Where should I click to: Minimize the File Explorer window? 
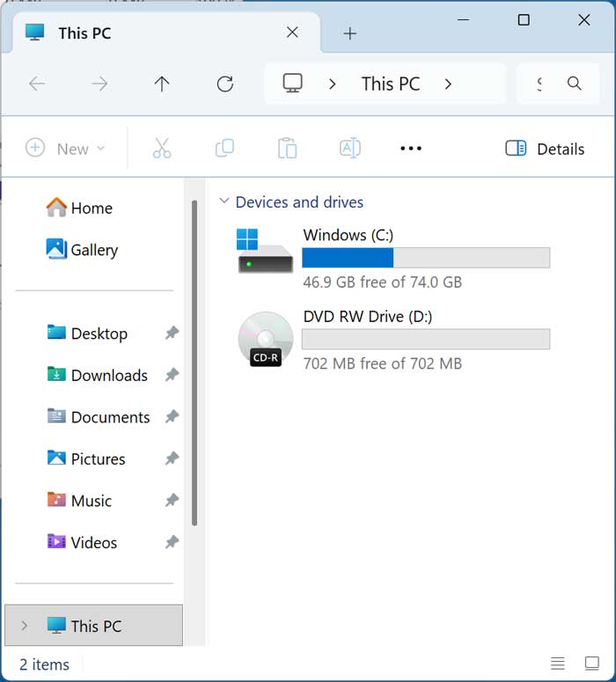(463, 20)
